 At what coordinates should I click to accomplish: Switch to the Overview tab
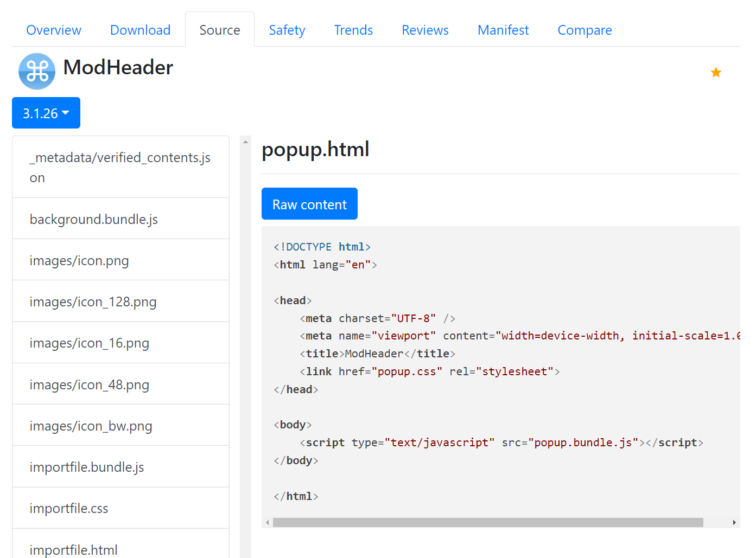[54, 30]
